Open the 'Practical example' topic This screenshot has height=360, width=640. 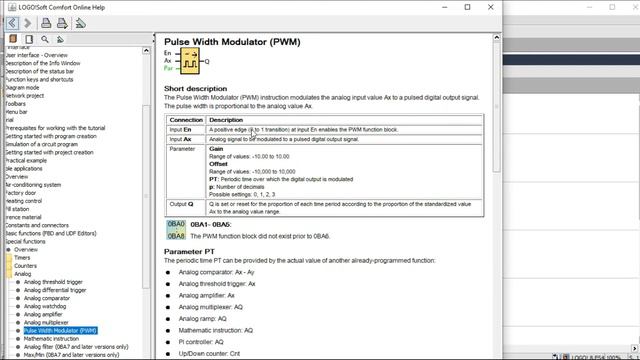[26, 160]
